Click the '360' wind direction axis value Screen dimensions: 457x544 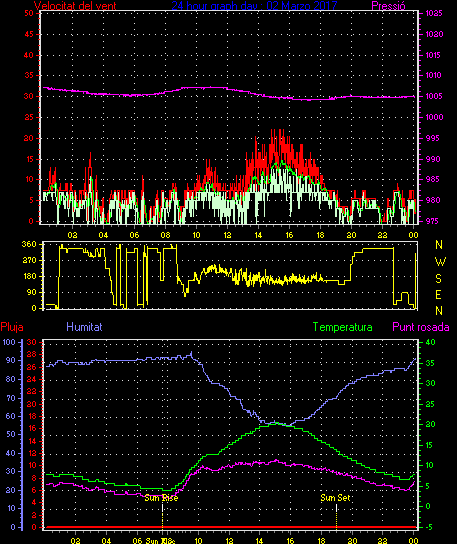[29, 244]
